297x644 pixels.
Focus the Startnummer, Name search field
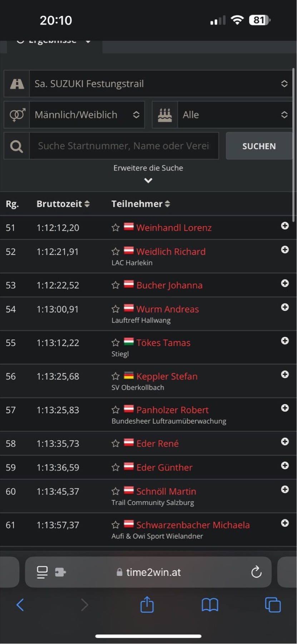point(124,146)
